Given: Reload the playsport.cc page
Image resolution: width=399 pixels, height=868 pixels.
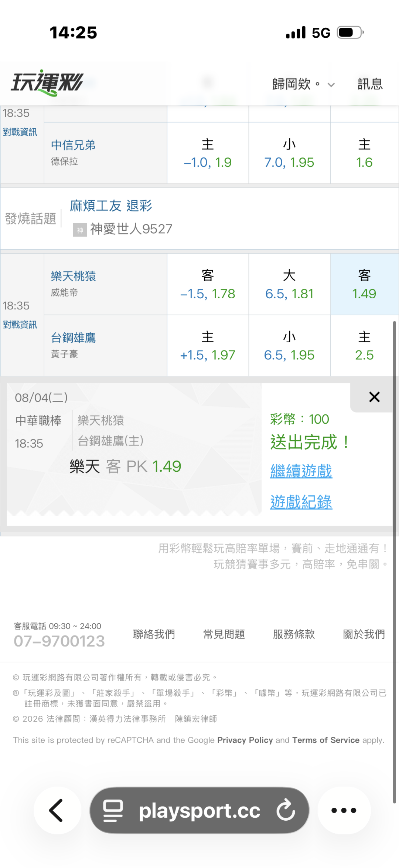Looking at the screenshot, I should pyautogui.click(x=286, y=810).
